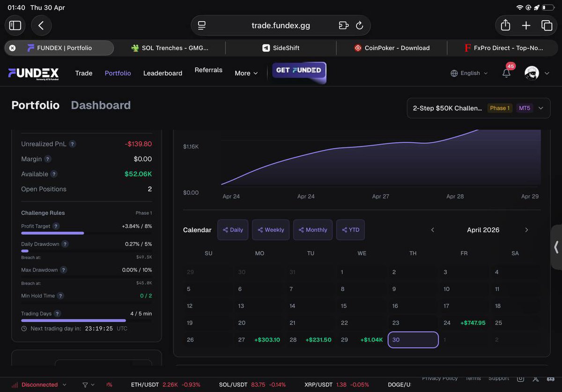Open notifications bell with 45 badge
Image resolution: width=562 pixels, height=392 pixels.
click(x=506, y=73)
